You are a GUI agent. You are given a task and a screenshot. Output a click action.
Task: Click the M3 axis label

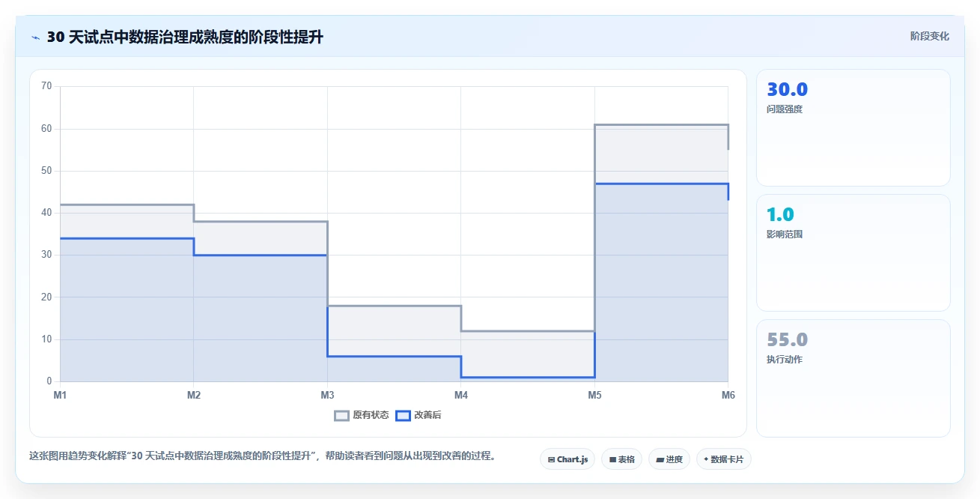tap(327, 395)
